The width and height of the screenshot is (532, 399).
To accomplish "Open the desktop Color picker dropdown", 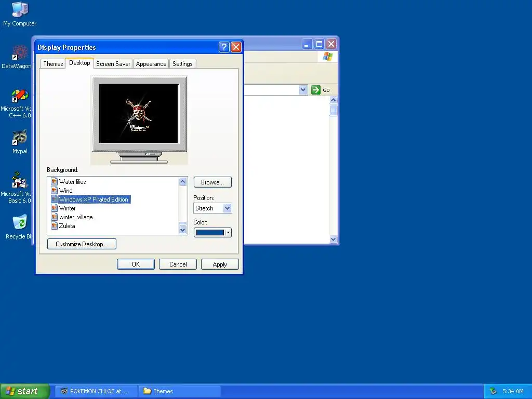I will [x=229, y=232].
